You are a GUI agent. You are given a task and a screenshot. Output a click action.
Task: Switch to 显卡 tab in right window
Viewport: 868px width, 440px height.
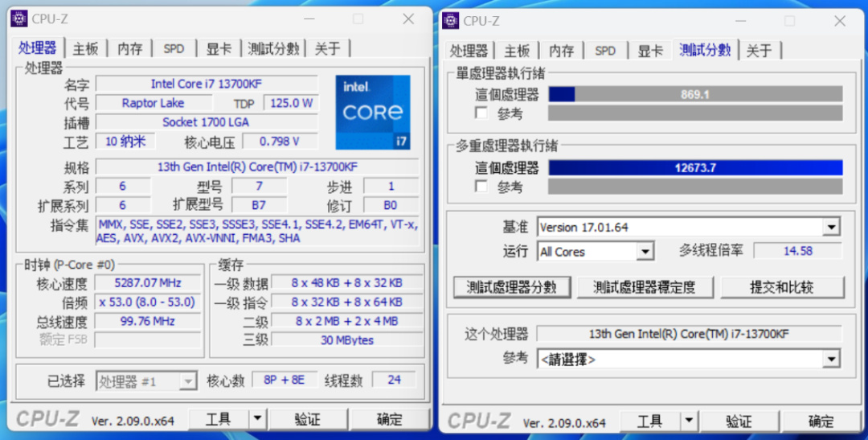(650, 51)
